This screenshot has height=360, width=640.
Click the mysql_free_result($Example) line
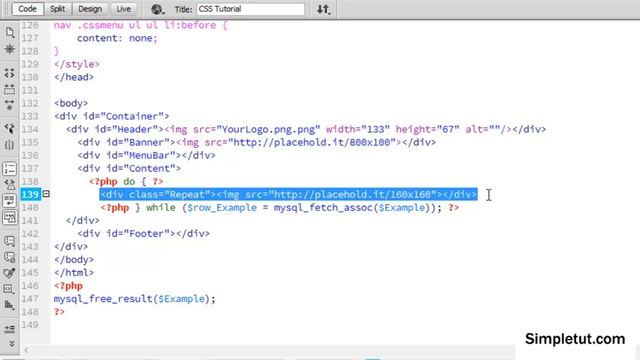(x=135, y=299)
